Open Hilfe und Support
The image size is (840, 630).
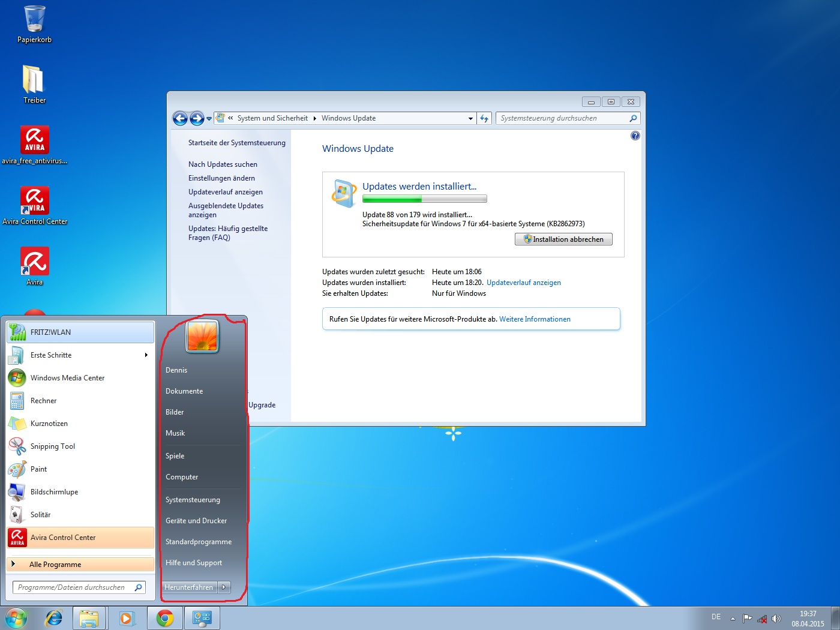click(194, 563)
